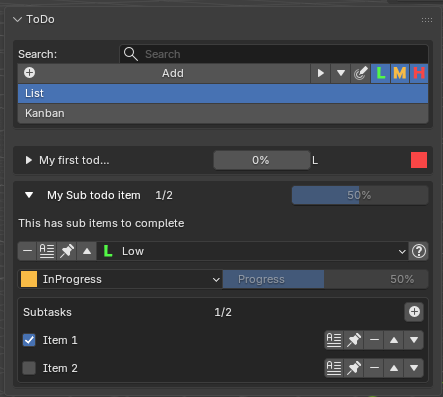Check the Item 2 checkbox

tap(29, 368)
